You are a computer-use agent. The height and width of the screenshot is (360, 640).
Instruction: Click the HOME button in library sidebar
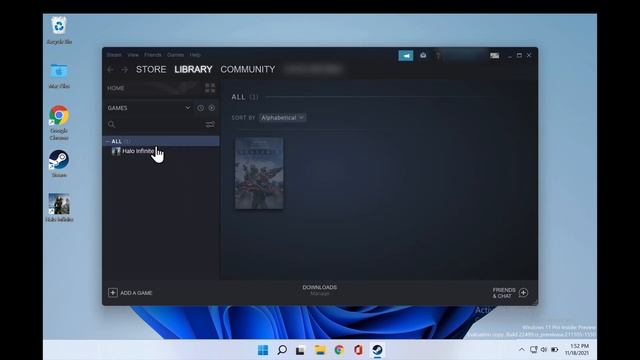click(116, 88)
